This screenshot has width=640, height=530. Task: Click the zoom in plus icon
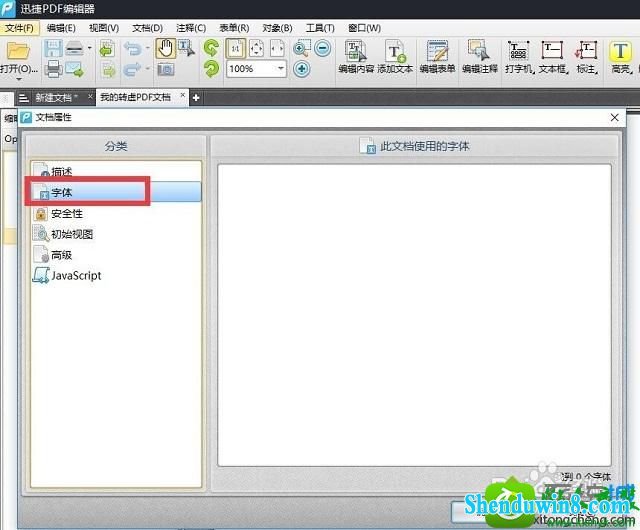tap(302, 69)
